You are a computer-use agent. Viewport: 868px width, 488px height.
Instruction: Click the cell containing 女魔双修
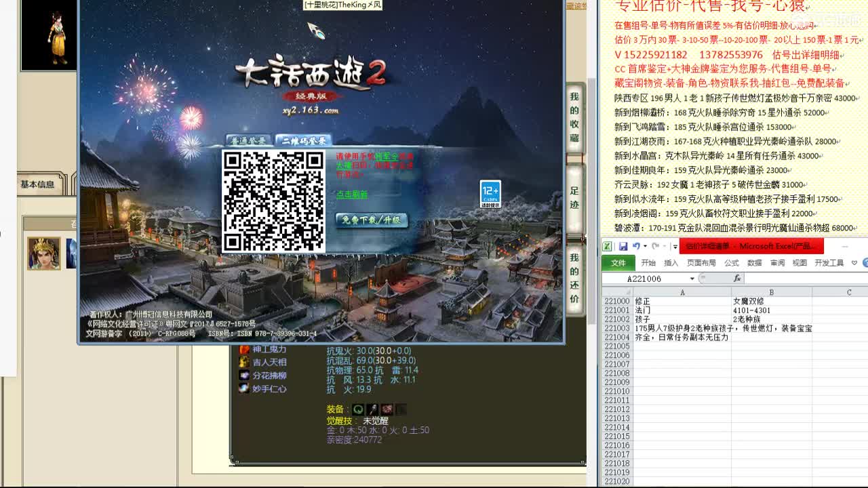pos(772,302)
